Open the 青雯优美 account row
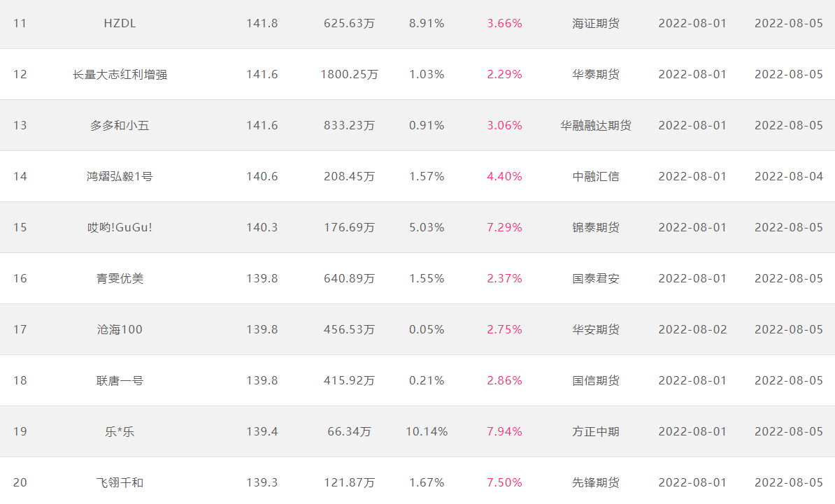835x504 pixels. pyautogui.click(x=120, y=278)
